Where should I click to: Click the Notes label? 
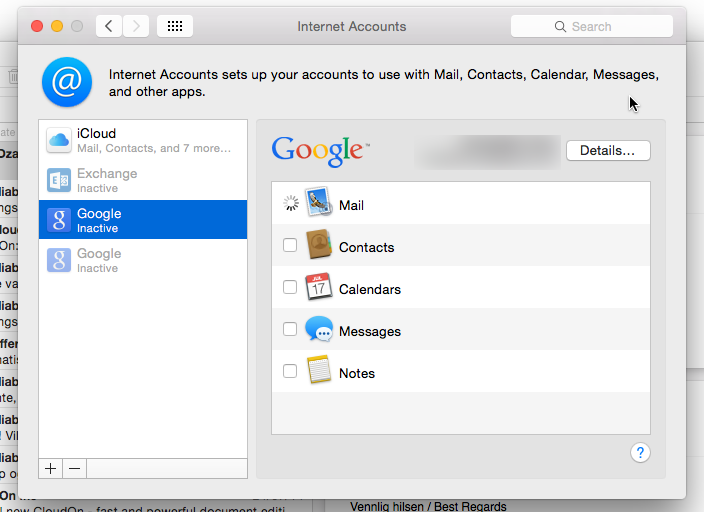357,374
